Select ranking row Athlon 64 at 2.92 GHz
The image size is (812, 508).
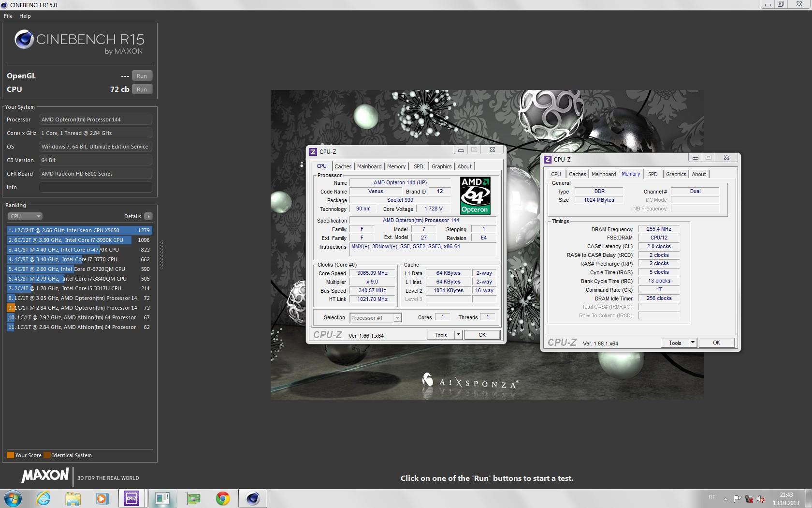(79, 317)
